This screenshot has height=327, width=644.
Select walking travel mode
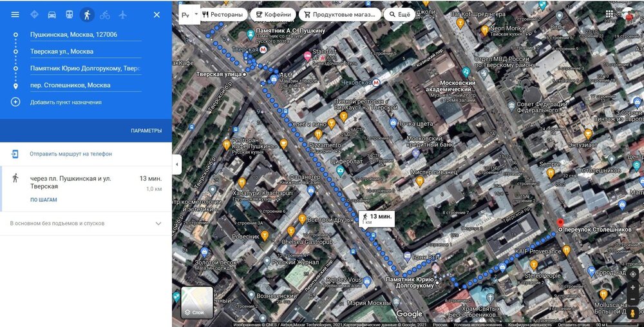click(87, 15)
